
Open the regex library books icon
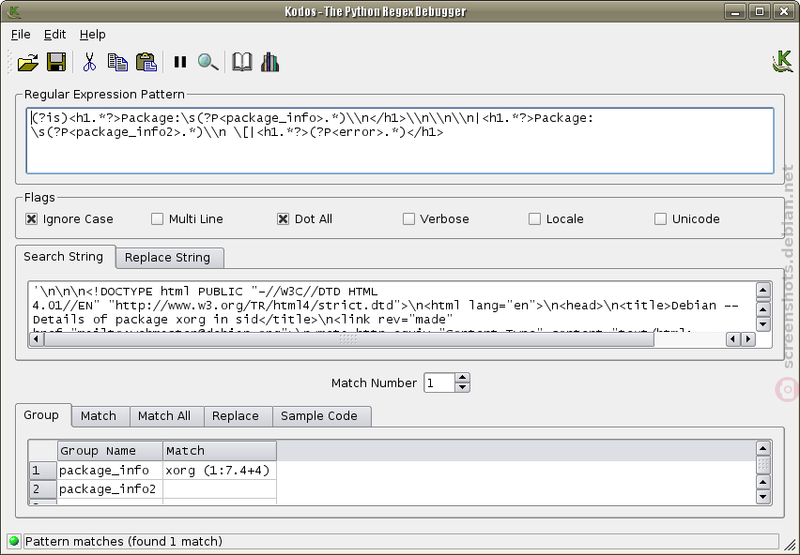click(270, 62)
